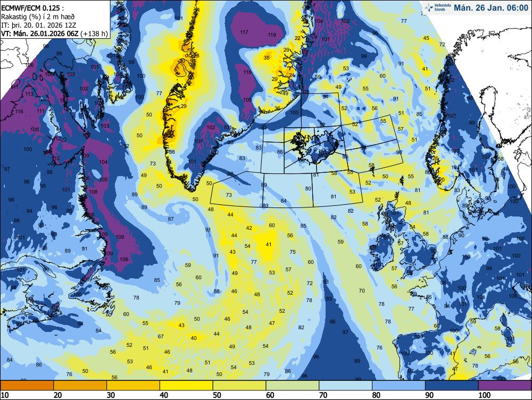Select the dark orange 10–20 legend swatch
This screenshot has width=532, height=400.
pos(27,386)
